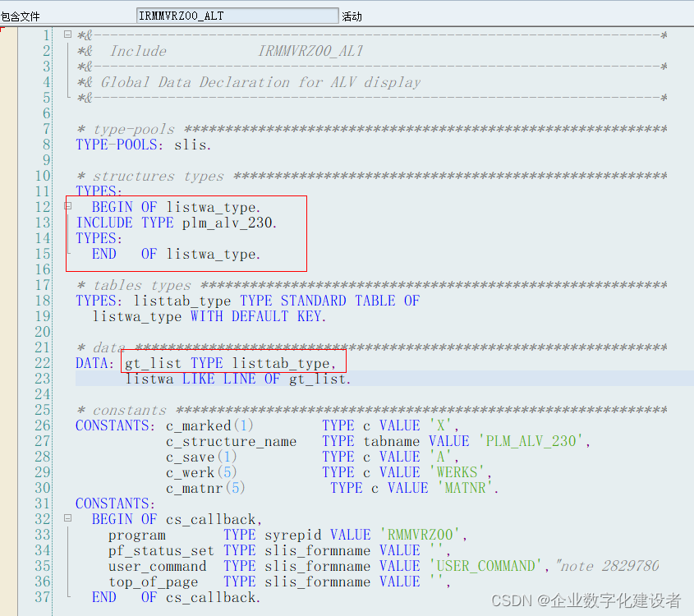Click the 包含文件 label
The height and width of the screenshot is (616, 694).
21,15
